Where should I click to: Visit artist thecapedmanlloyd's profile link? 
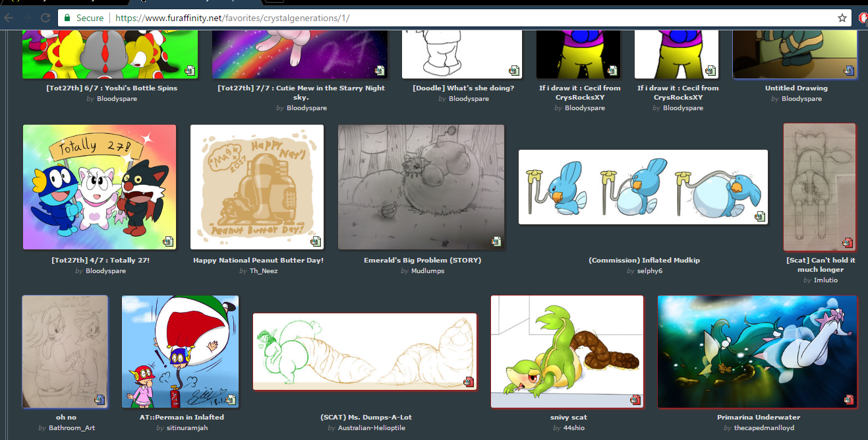click(x=764, y=427)
